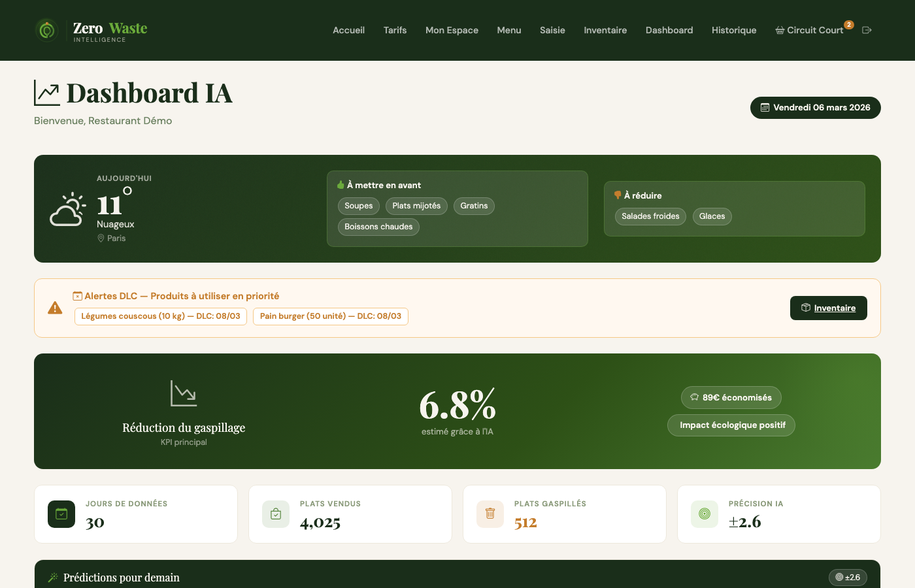The image size is (915, 588).
Task: Switch to the Saisie navigation tab
Action: pyautogui.click(x=552, y=30)
